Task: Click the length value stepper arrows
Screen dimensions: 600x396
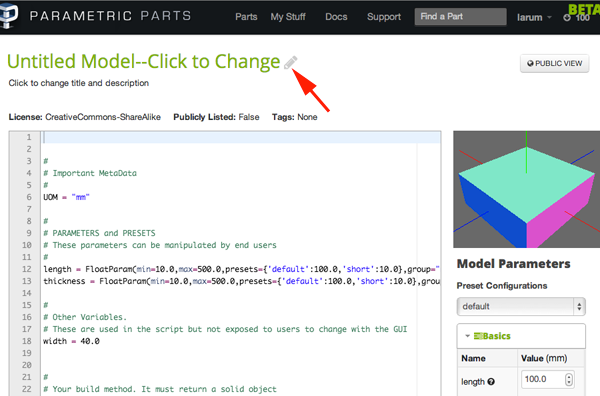Action: 569,380
